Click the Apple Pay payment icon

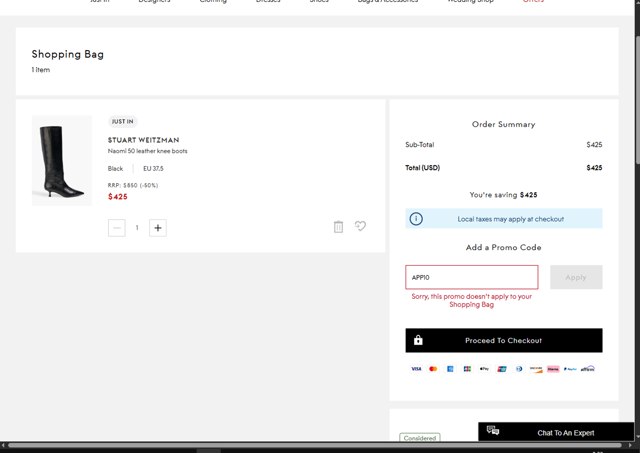pos(484,369)
